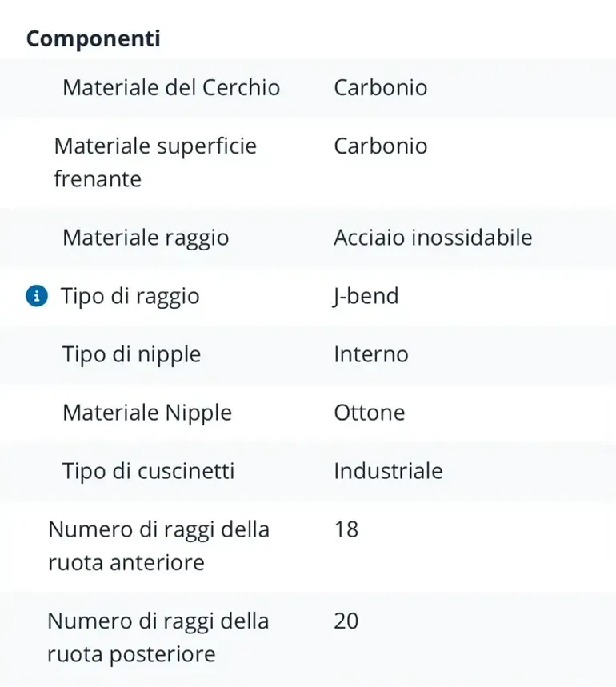Click the Materiale Nipple label

pos(147,413)
